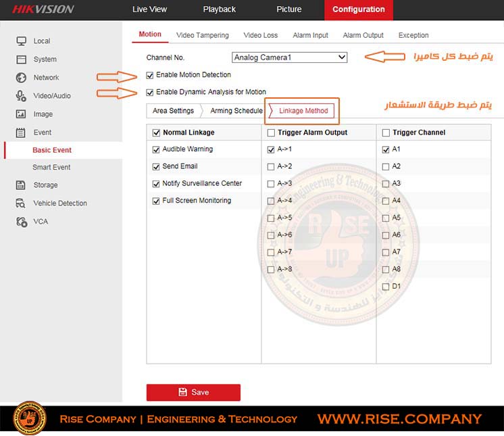Toggle Enable Dynamic Analysis for Motion
Viewport: 504px width, 436px height.
[150, 93]
